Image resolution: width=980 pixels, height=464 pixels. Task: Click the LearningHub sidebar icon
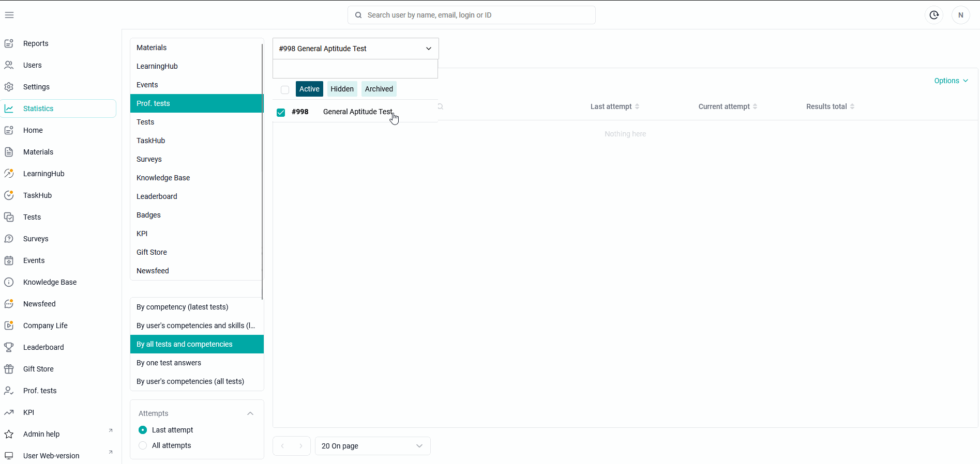pyautogui.click(x=9, y=174)
